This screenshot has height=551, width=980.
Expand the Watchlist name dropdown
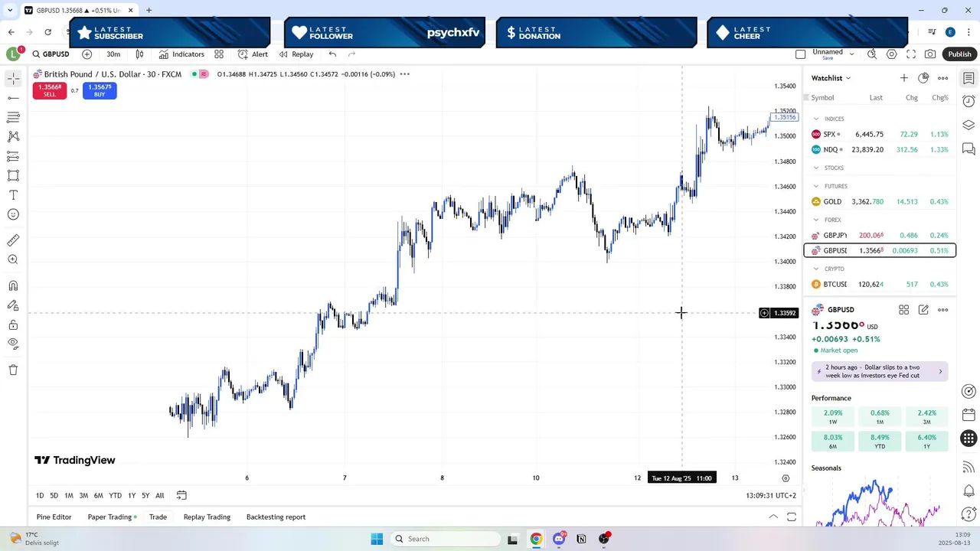[x=831, y=78]
